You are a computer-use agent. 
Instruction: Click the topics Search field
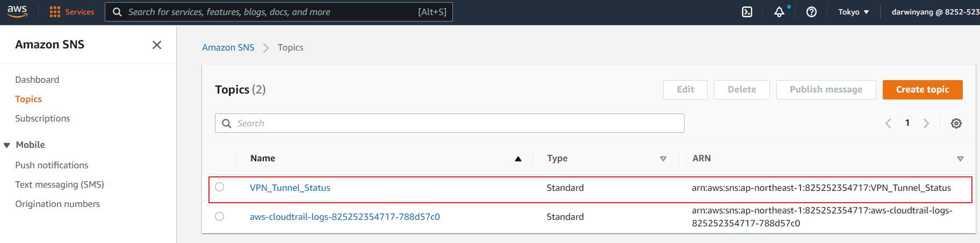(449, 123)
